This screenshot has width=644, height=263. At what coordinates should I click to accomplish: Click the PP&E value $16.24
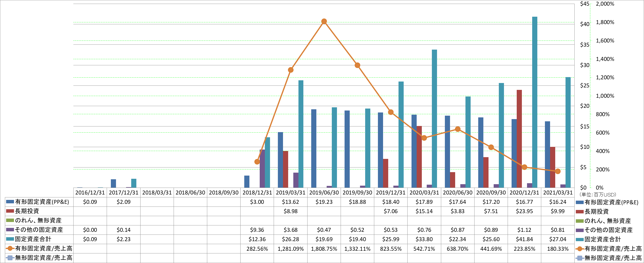point(558,202)
